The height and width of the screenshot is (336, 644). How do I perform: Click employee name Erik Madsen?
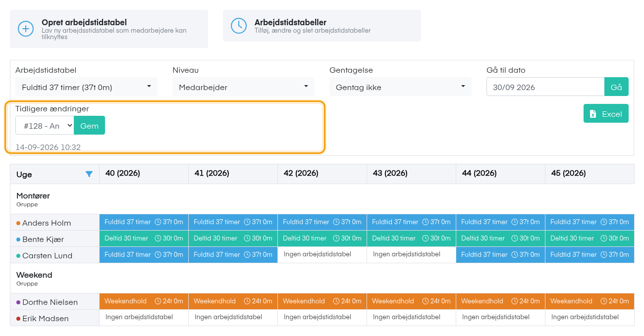coord(46,319)
